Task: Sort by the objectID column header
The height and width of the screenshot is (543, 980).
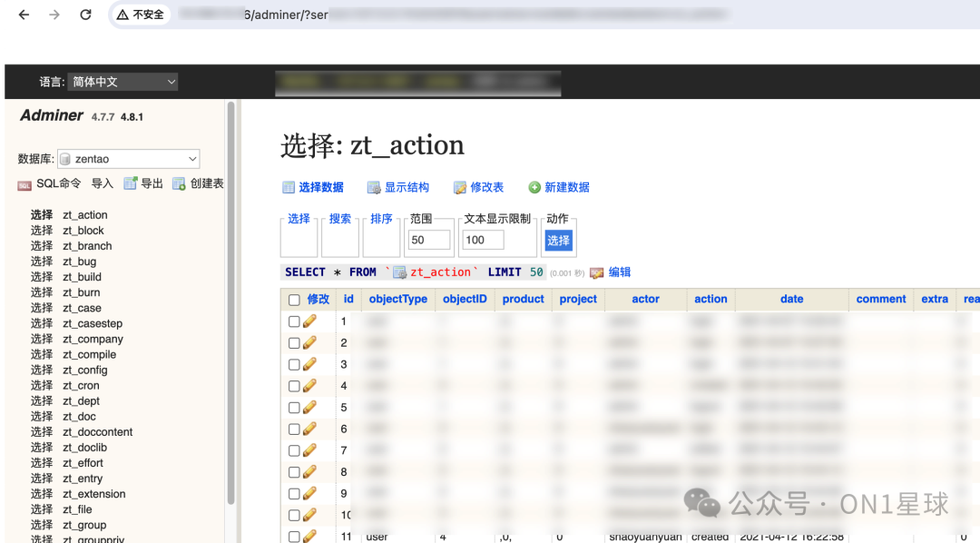Action: [465, 299]
